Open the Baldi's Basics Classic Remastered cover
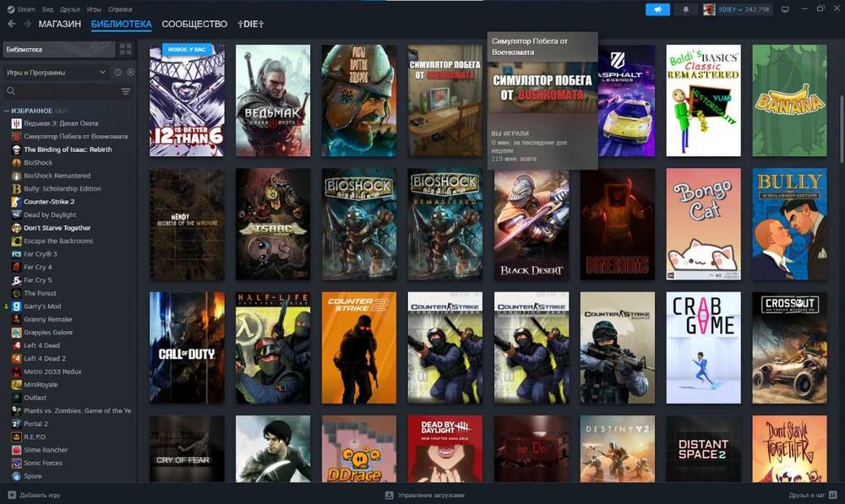 703,100
